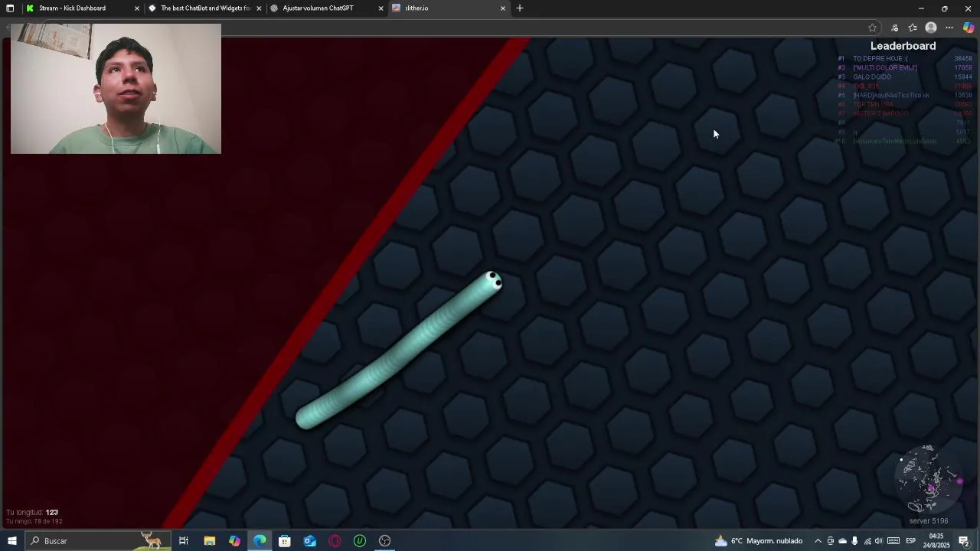This screenshot has height=551, width=980.
Task: Open the clock showing 04:35
Action: [x=936, y=541]
